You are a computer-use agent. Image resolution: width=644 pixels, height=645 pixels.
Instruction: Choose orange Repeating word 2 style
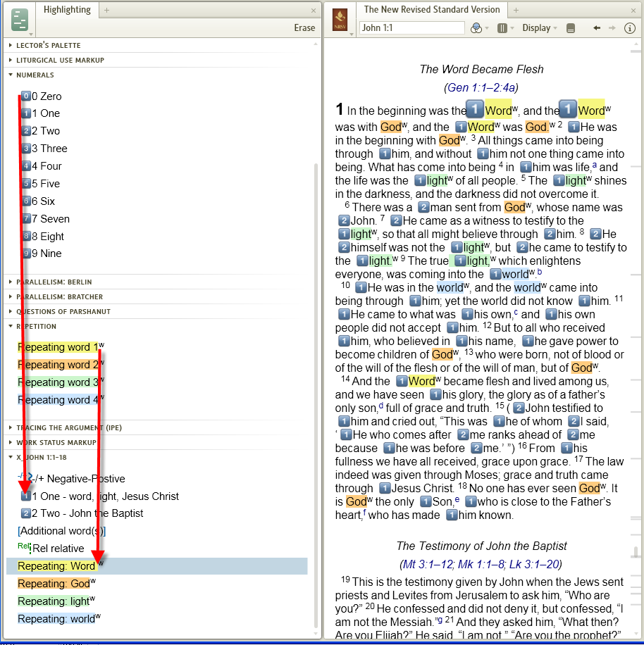61,365
